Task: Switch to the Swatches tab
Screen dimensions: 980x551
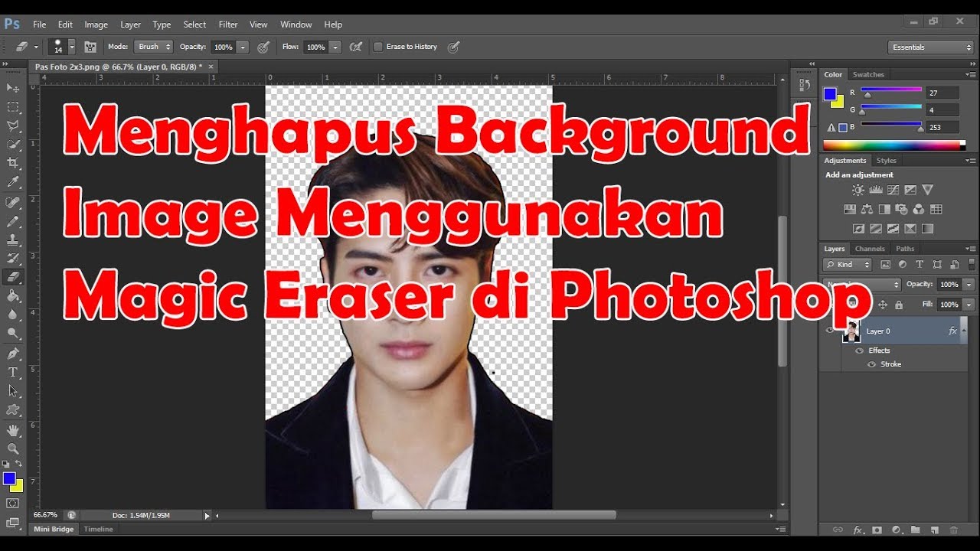Action: pyautogui.click(x=868, y=74)
